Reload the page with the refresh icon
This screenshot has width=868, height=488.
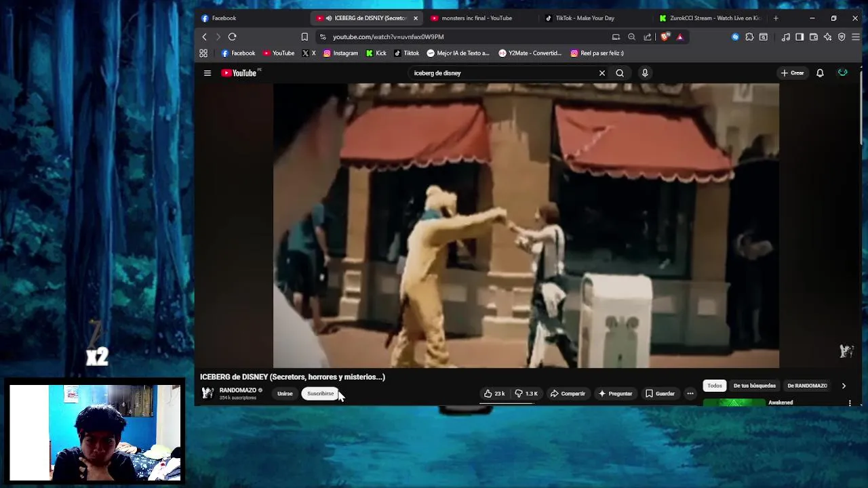point(232,37)
